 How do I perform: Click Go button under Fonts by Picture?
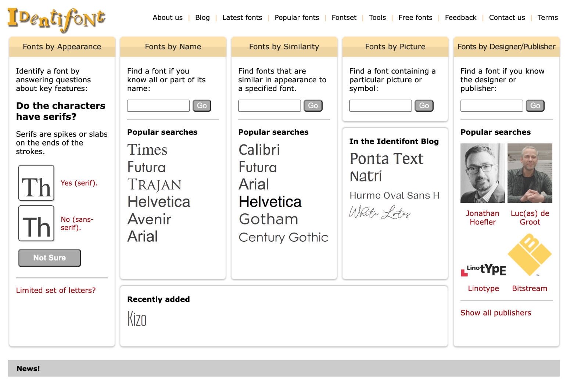tap(424, 106)
